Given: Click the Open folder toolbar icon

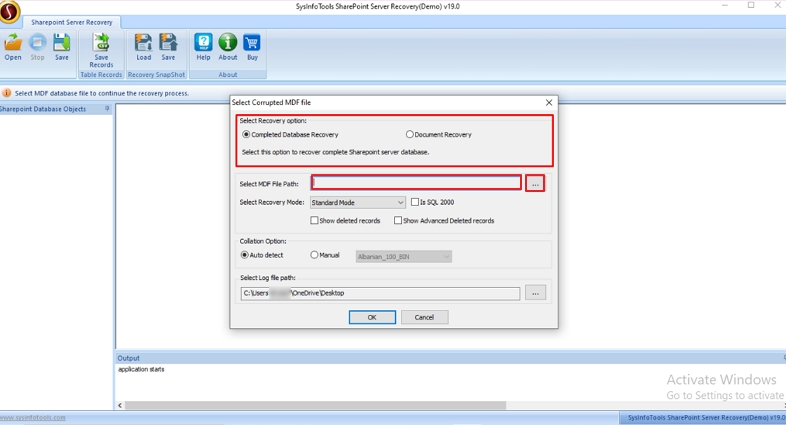Looking at the screenshot, I should click(13, 44).
